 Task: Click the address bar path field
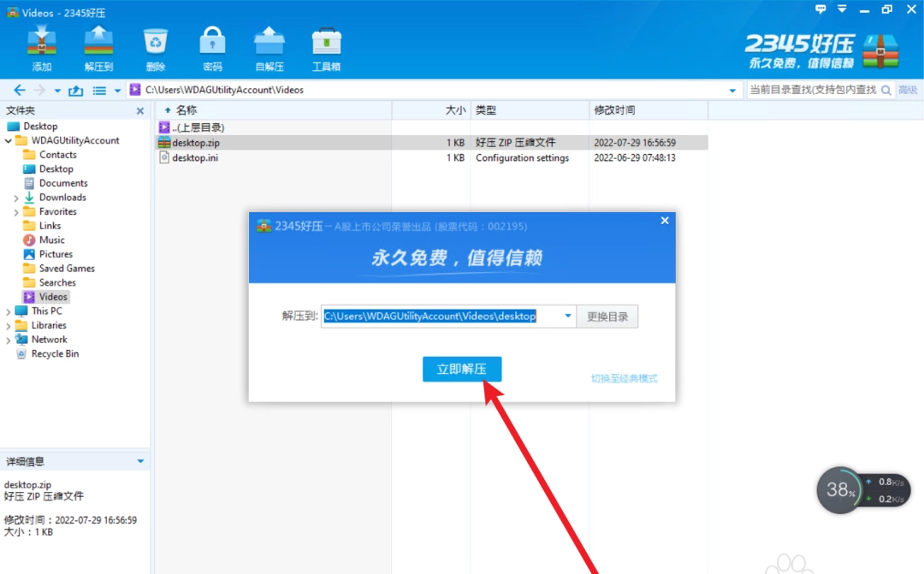click(x=433, y=90)
